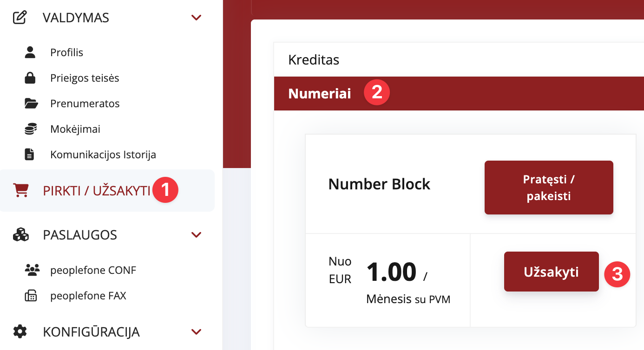The height and width of the screenshot is (350, 644).
Task: Click the Komunikacijos Istorija document icon
Action: click(30, 155)
